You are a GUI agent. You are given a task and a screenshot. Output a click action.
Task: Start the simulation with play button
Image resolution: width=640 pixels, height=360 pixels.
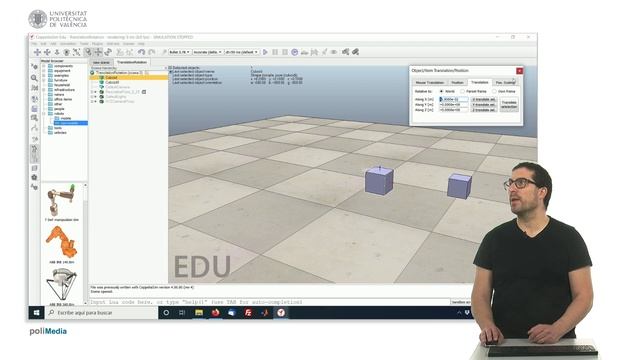265,52
